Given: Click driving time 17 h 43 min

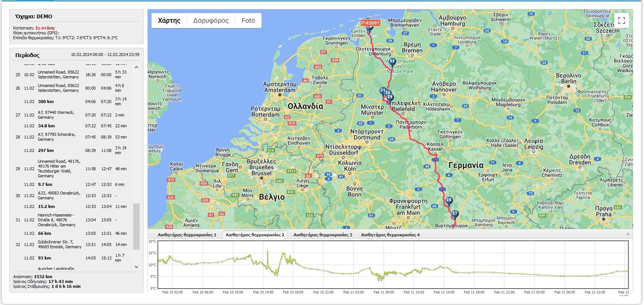Looking at the screenshot, I should click(60, 281).
